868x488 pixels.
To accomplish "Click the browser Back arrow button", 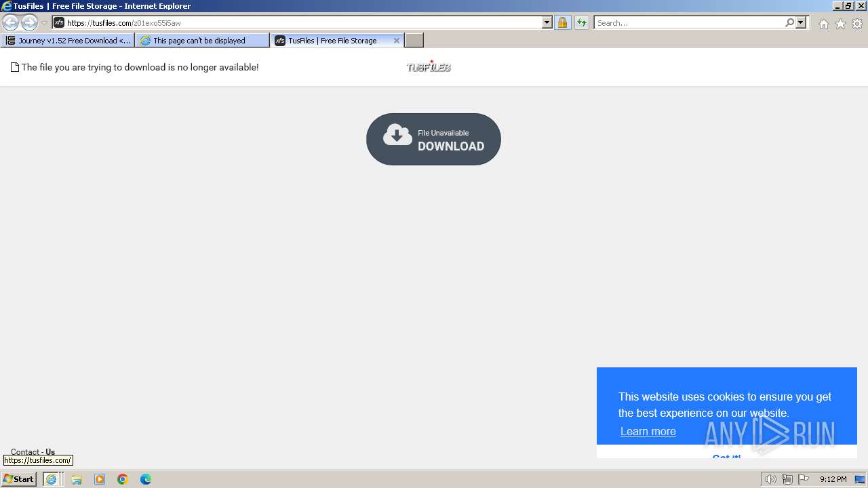I will point(10,23).
